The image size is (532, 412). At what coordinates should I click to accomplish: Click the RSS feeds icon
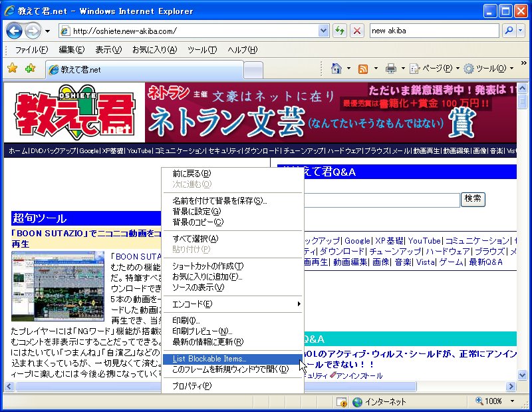click(x=362, y=69)
